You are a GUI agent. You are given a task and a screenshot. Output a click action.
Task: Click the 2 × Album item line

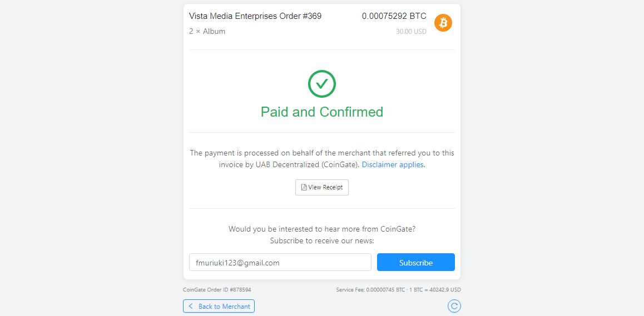click(x=207, y=32)
